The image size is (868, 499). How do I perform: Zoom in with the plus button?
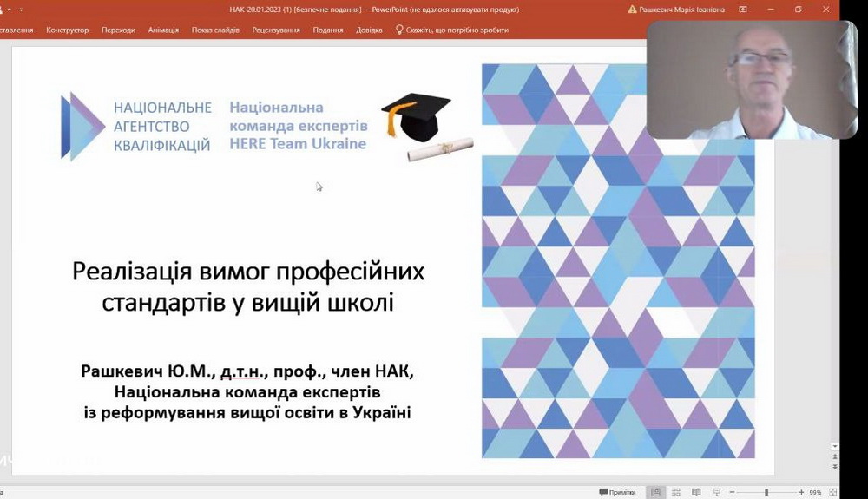(801, 492)
